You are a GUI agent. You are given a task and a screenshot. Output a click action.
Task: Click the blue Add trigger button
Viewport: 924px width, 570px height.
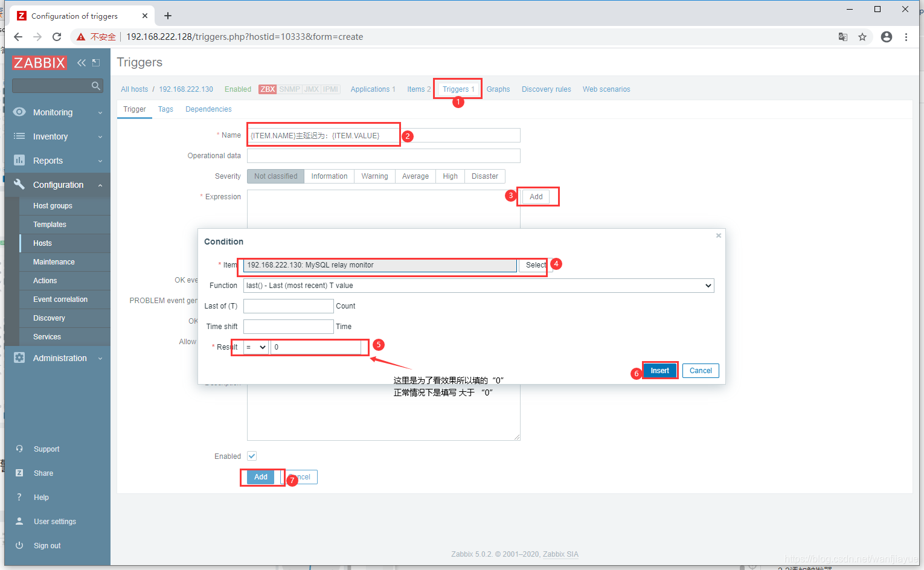261,477
